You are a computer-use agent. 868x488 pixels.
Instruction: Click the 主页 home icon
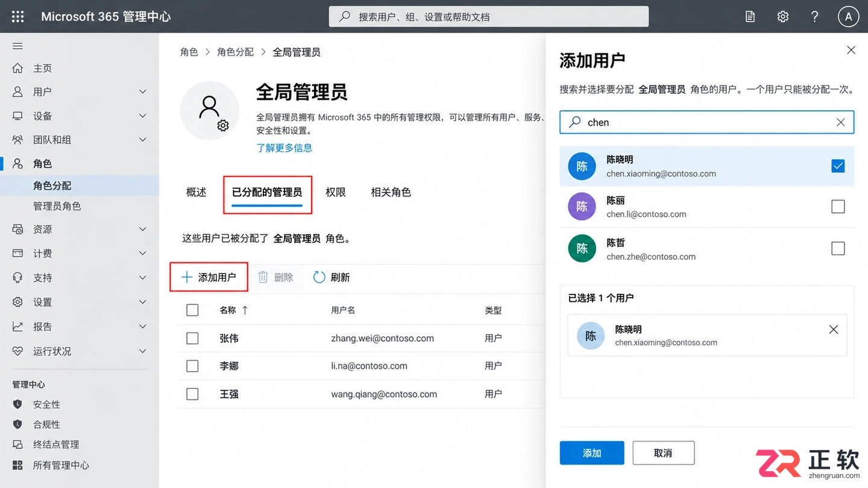pos(18,68)
